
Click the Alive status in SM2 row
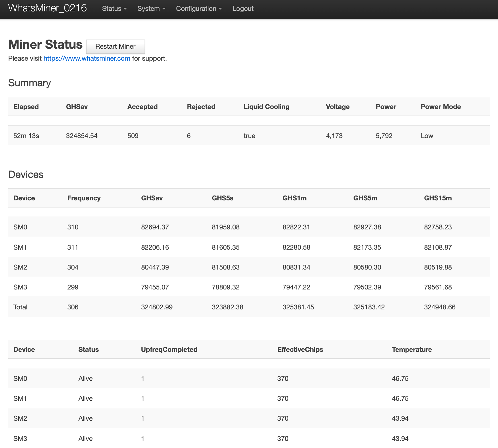point(86,418)
